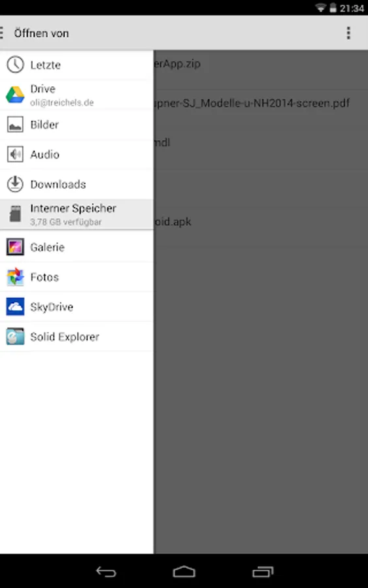Tap the Interner Speicher SD card icon
The image size is (368, 588).
pos(15,214)
